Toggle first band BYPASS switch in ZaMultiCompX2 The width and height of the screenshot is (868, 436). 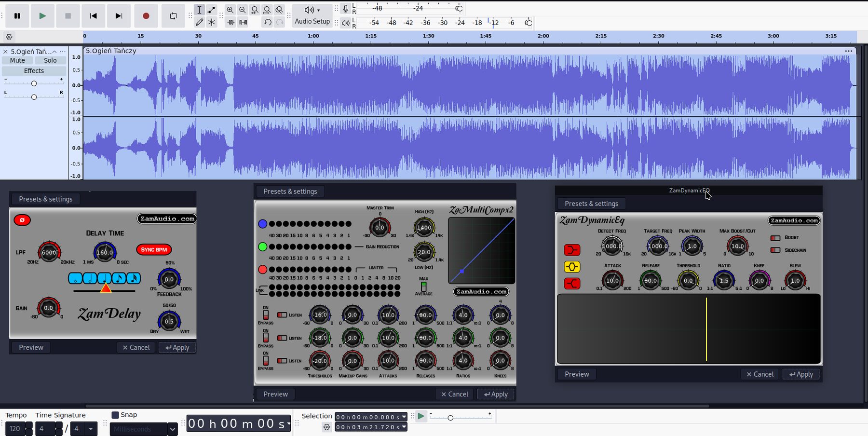click(266, 315)
